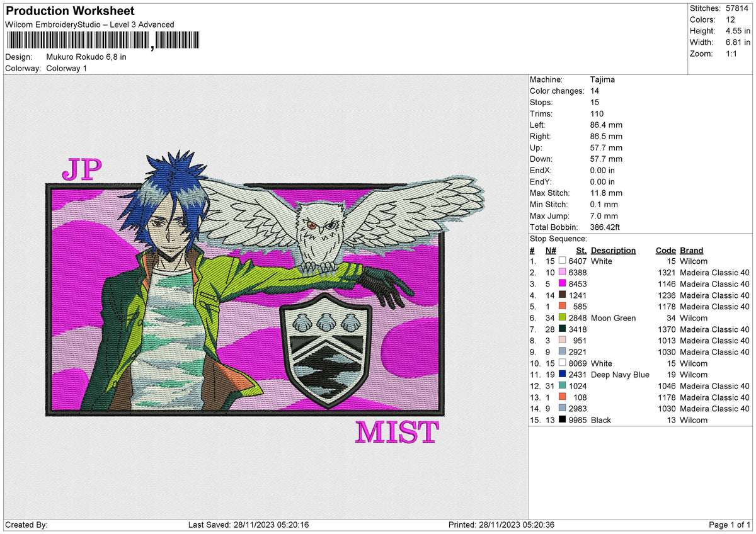Select the grey-blue swatch with 2983 stitches

(x=562, y=409)
